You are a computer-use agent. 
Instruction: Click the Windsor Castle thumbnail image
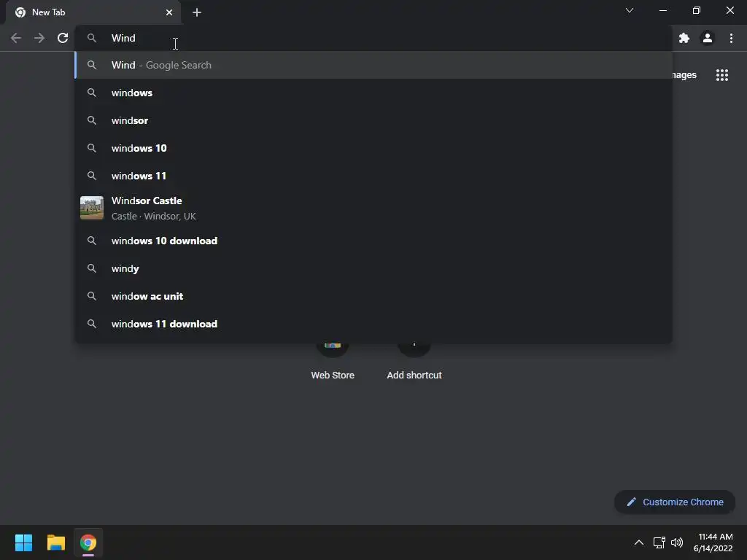click(x=91, y=208)
